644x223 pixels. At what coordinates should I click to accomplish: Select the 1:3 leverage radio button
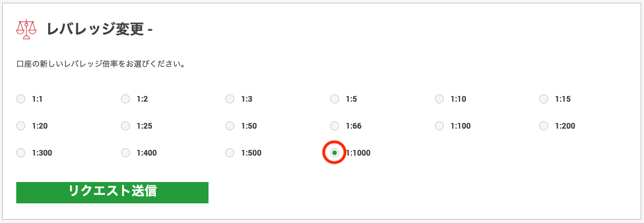[x=230, y=99]
